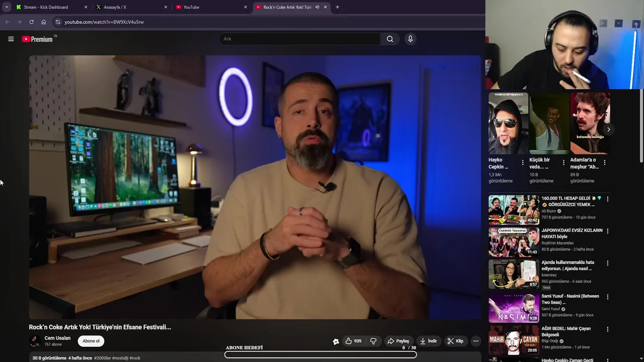Open Hayko Cepkin-Zaman Geçti video title
644x362 pixels.
[567, 360]
